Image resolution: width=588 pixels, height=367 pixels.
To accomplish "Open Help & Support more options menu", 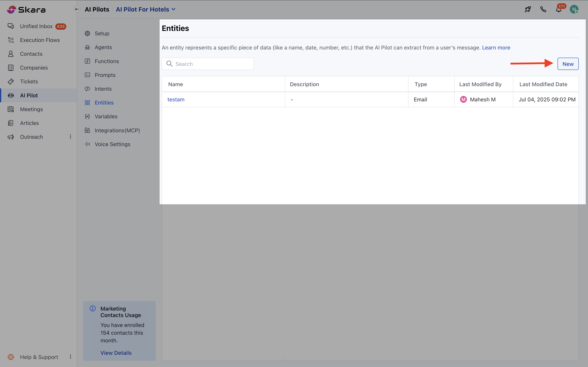I will tap(71, 357).
